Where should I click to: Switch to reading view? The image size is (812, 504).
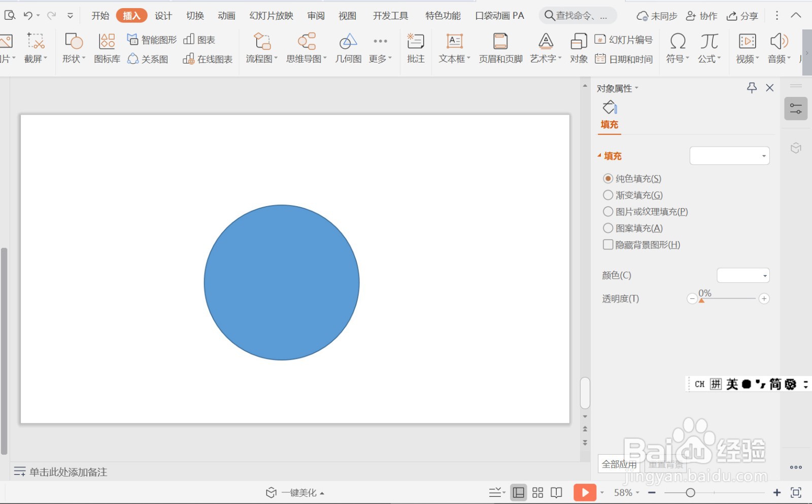pyautogui.click(x=557, y=492)
